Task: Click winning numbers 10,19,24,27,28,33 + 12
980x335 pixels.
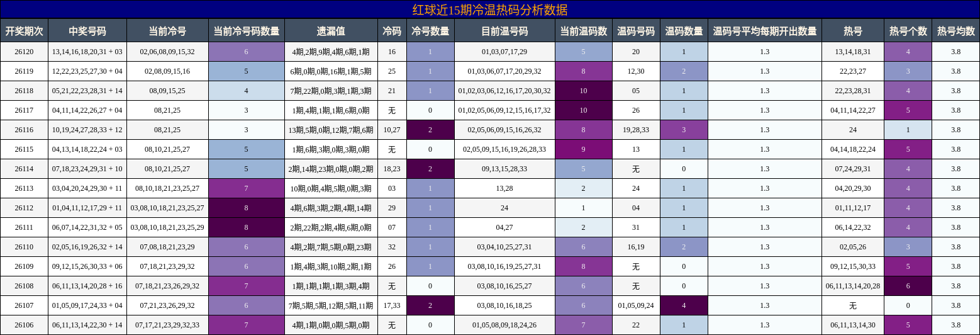Action: (87, 130)
